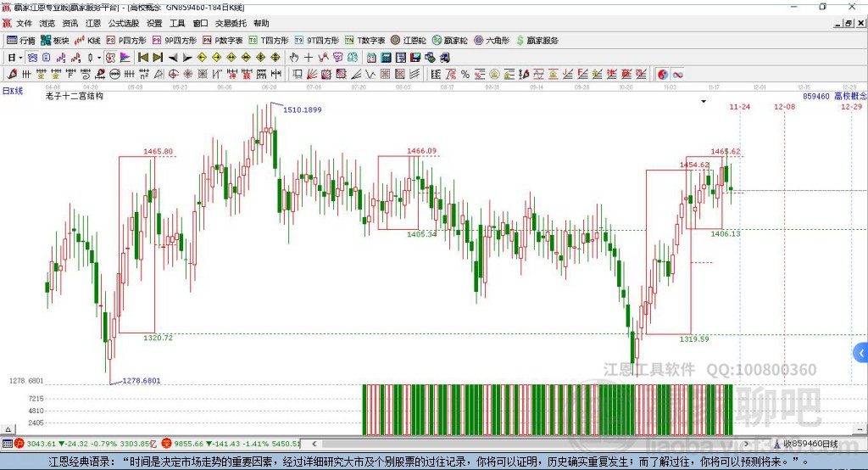Select the grey parallel lines tool
This screenshot has height=470, width=868.
point(414,75)
